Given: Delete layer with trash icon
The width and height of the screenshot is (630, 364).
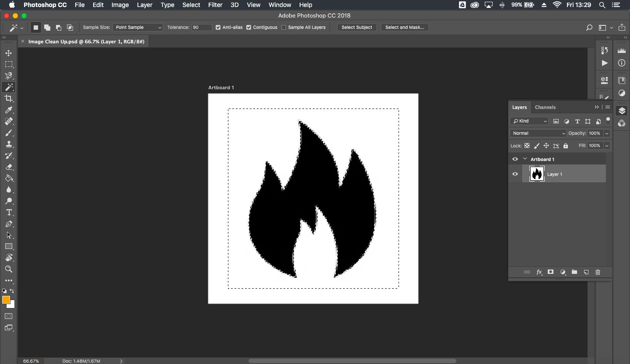Looking at the screenshot, I should [598, 272].
